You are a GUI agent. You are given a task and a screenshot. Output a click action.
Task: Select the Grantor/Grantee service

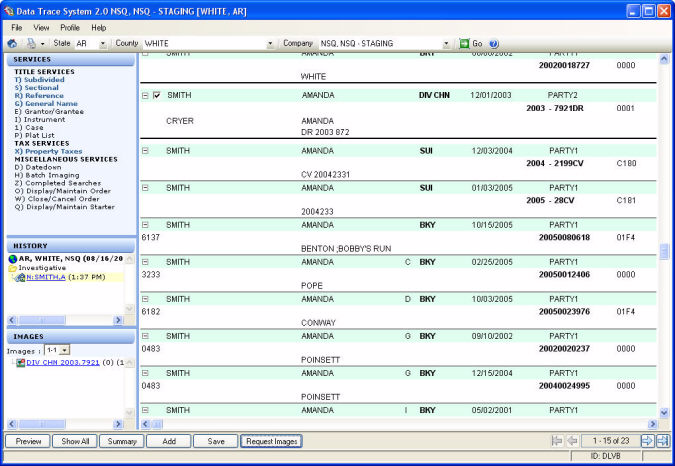[49, 111]
